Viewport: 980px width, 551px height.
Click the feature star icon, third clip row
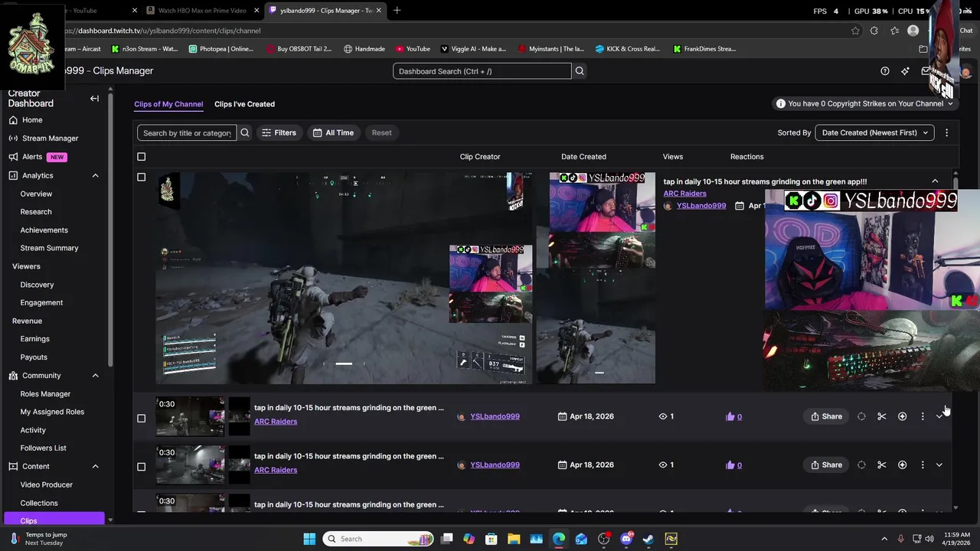pos(902,465)
